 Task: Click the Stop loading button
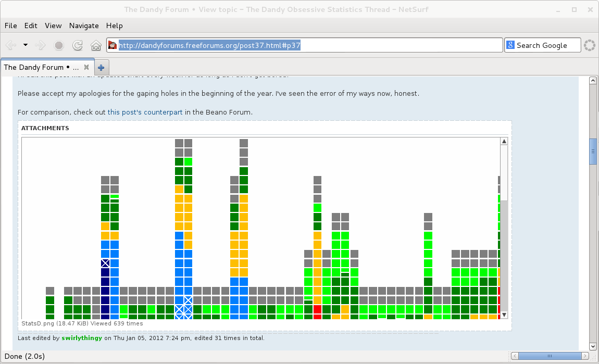click(59, 45)
